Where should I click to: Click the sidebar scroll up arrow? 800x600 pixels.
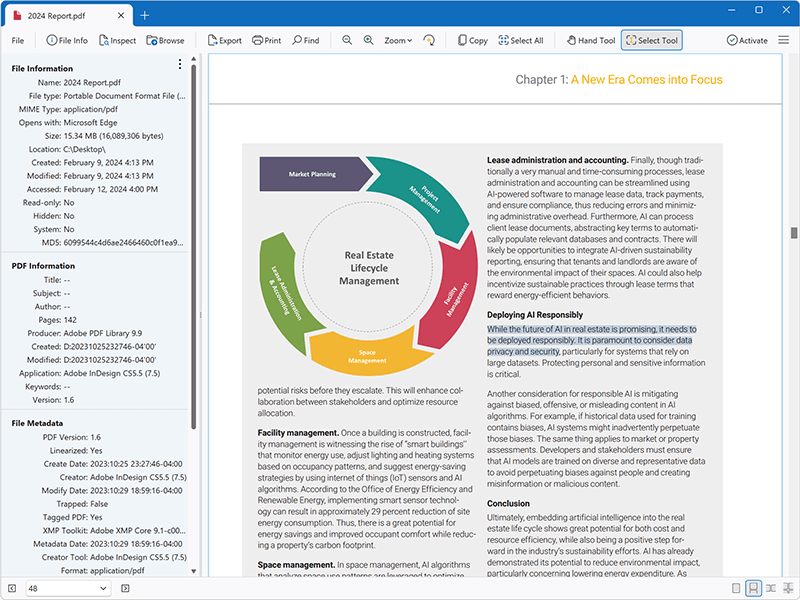click(193, 59)
